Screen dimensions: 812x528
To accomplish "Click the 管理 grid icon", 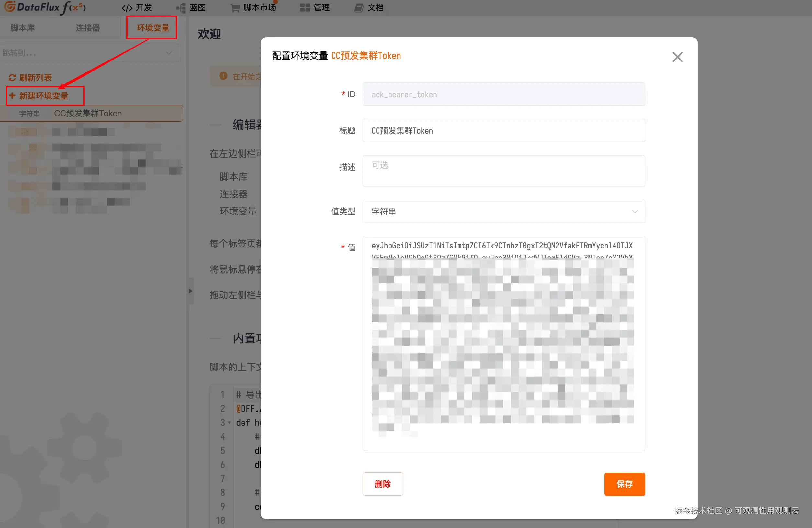I will coord(305,8).
